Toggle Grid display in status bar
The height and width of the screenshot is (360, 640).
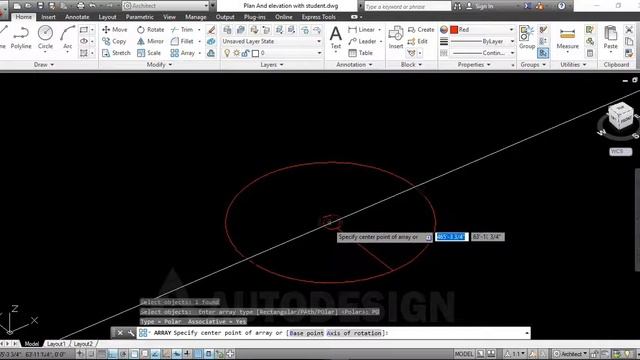click(102, 354)
